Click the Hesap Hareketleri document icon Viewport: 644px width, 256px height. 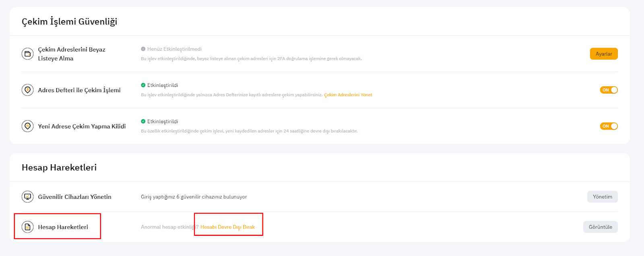pos(27,227)
